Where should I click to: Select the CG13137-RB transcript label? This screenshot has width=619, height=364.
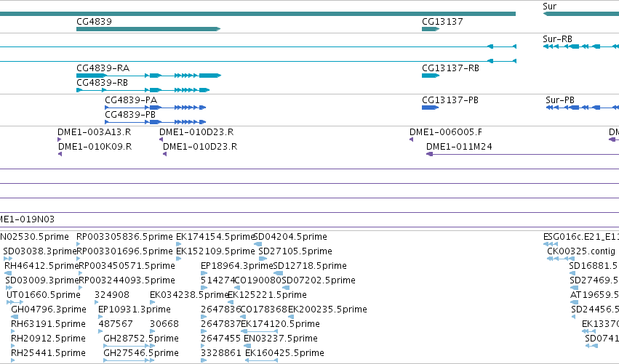click(450, 68)
